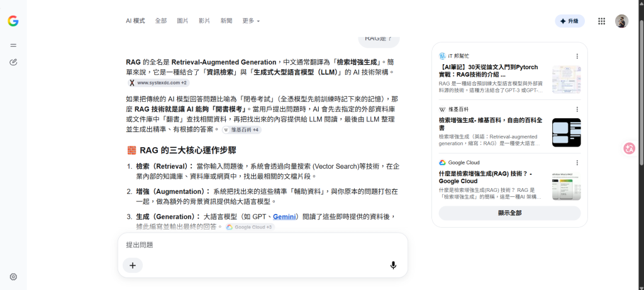This screenshot has height=290, width=644.
Task: Focus the 提出問題 input field
Action: (263, 245)
